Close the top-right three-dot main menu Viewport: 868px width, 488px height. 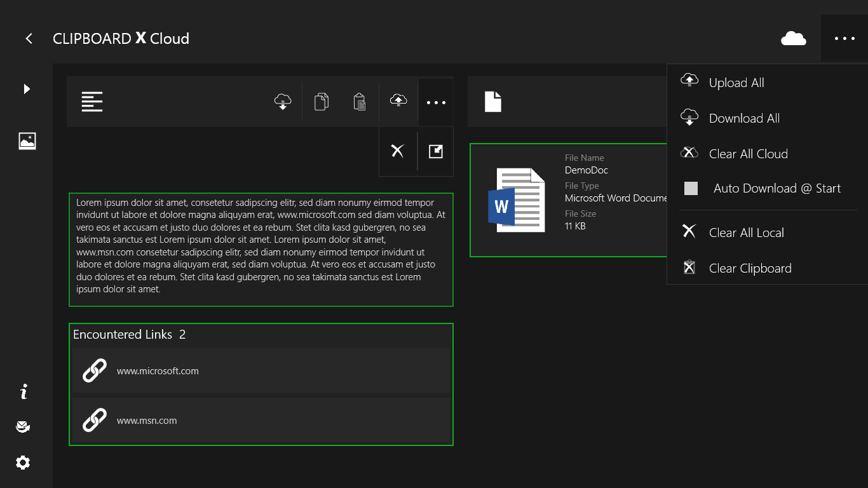point(844,39)
